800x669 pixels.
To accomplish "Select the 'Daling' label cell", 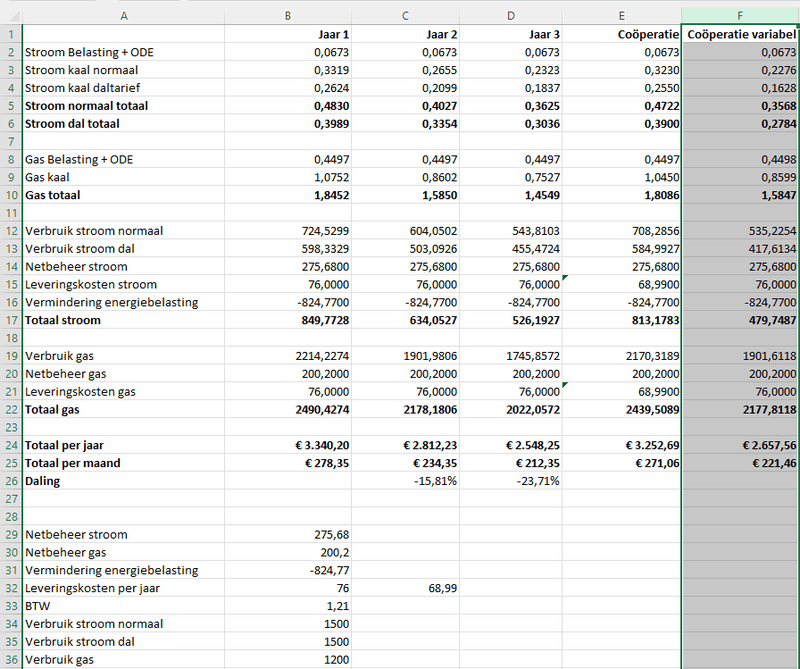I will (x=123, y=481).
